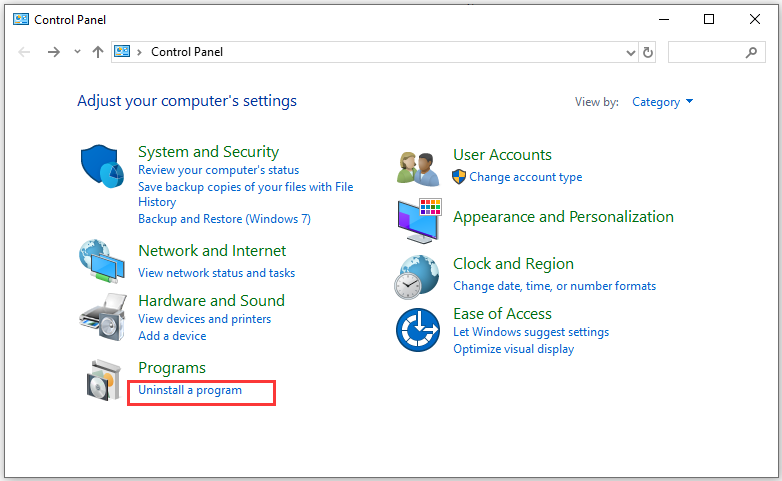Open Appearance and Personalization heading link

coord(563,217)
